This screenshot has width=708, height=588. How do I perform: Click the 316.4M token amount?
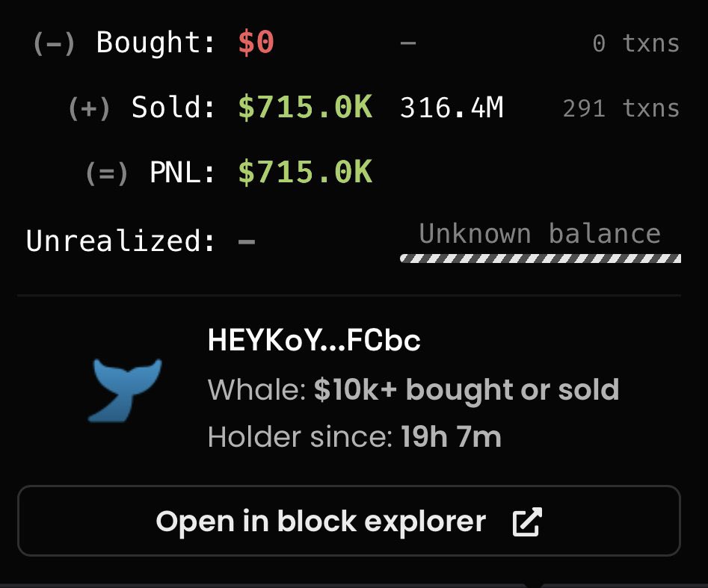pos(452,108)
